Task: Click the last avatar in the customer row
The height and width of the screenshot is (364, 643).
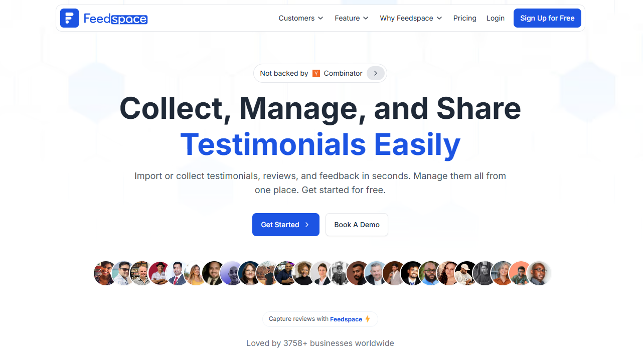Action: pos(539,273)
